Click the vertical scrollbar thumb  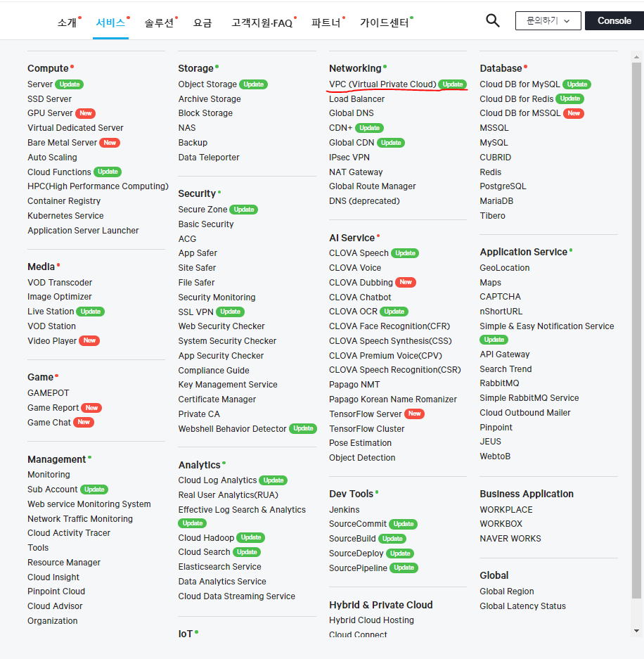click(636, 331)
